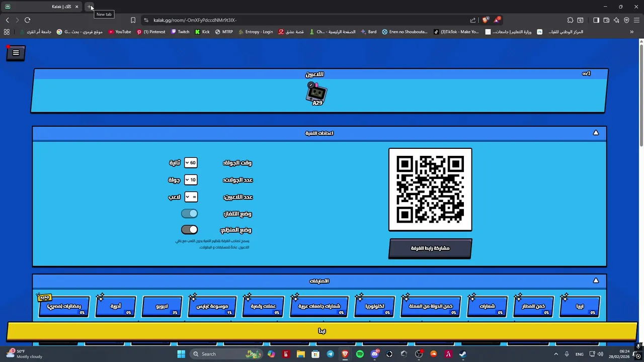Open the Brave Shields lion icon
This screenshot has width=644, height=362.
(x=485, y=20)
